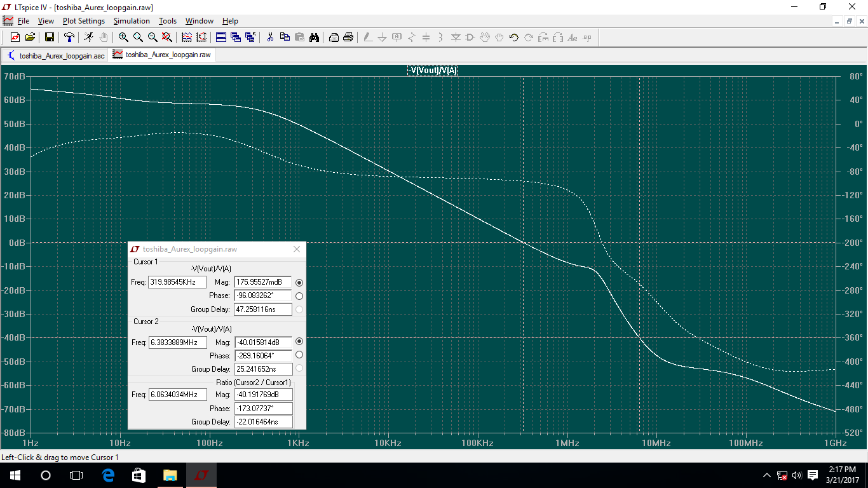Select the Inductor component icon

(441, 37)
